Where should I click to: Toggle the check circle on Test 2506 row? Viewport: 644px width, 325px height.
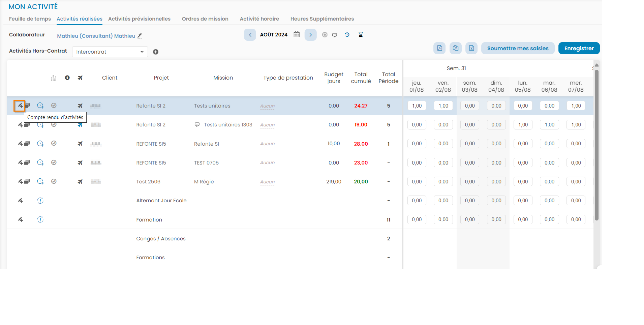54,181
